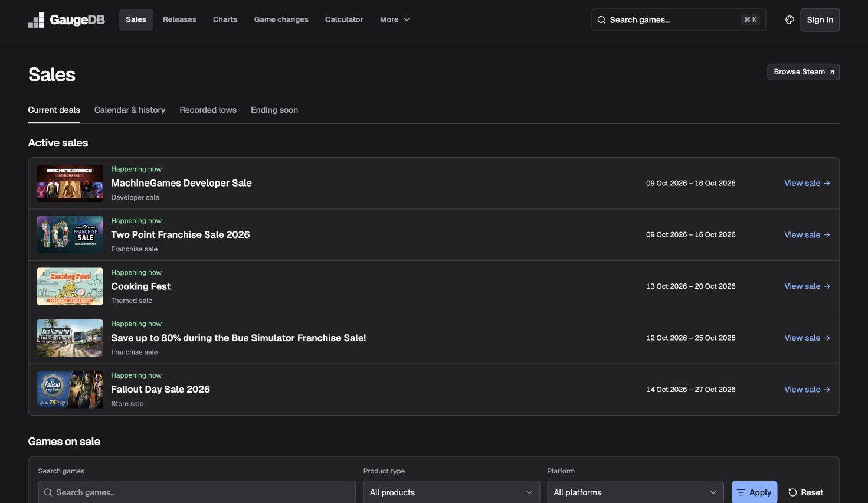
Task: View sale for MachineGames Developer Sale
Action: [x=807, y=184]
